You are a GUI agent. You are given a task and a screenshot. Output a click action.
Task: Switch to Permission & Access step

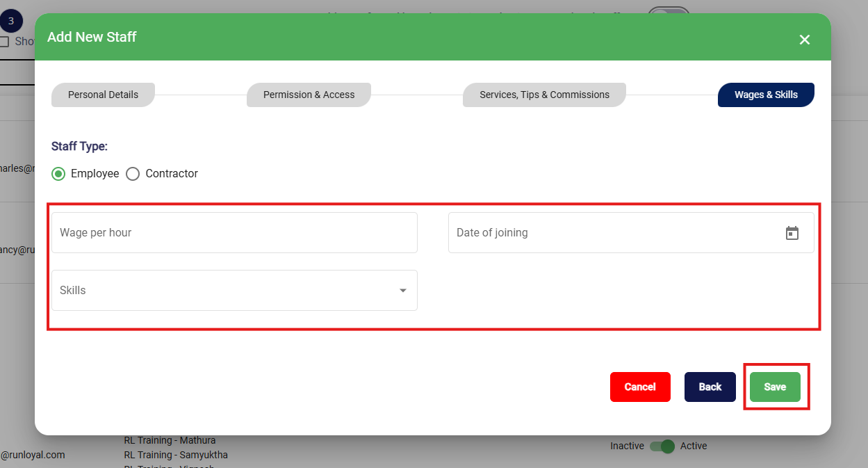click(x=309, y=95)
